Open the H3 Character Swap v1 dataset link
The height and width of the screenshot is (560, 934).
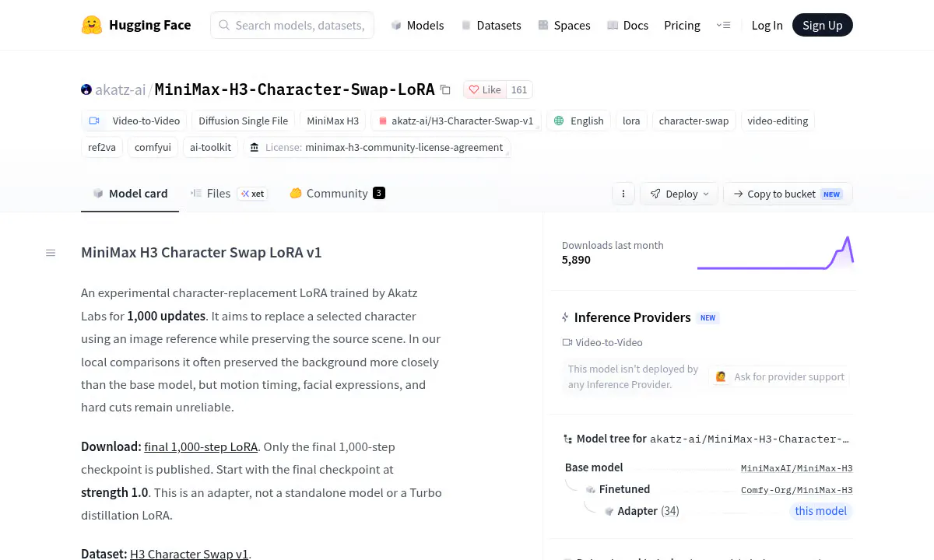(x=189, y=554)
